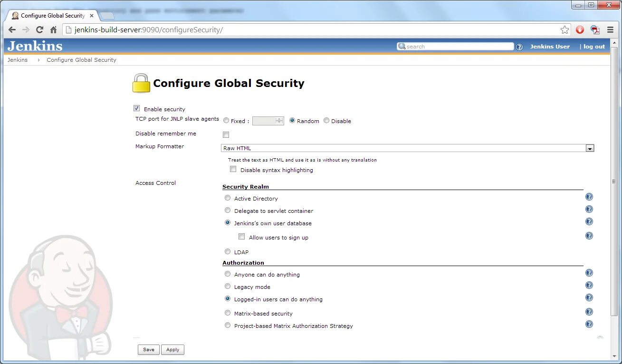Viewport: 622px width, 364px height.
Task: Open a new browser tab
Action: pos(107,16)
